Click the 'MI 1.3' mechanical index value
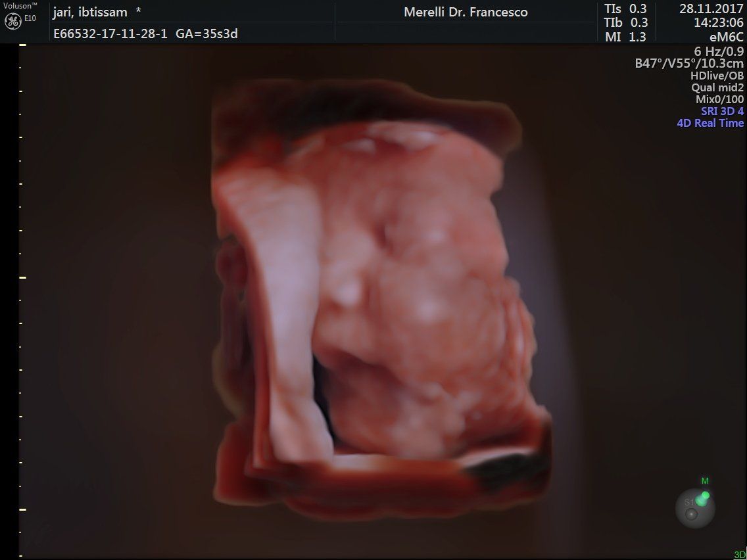The height and width of the screenshot is (560, 747). tap(625, 37)
